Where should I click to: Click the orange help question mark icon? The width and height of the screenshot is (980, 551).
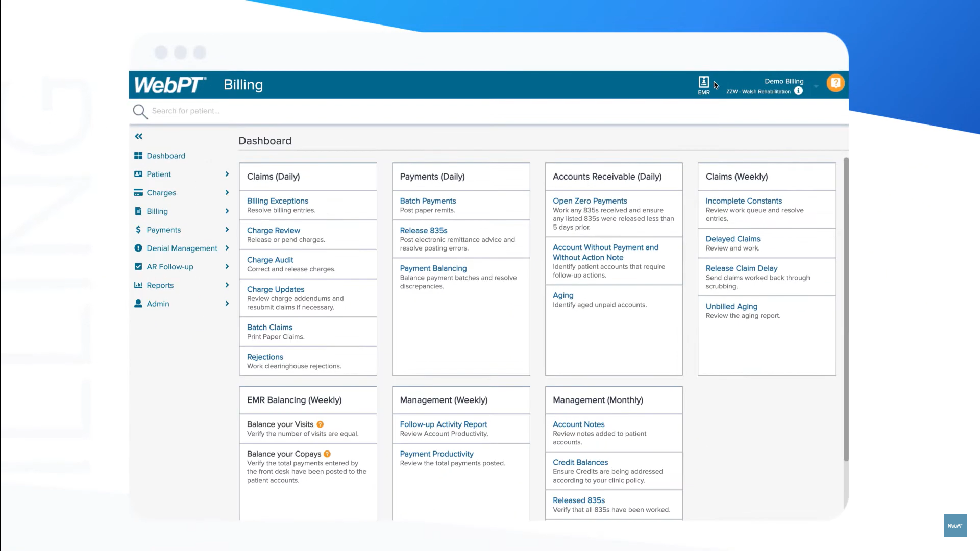[836, 83]
